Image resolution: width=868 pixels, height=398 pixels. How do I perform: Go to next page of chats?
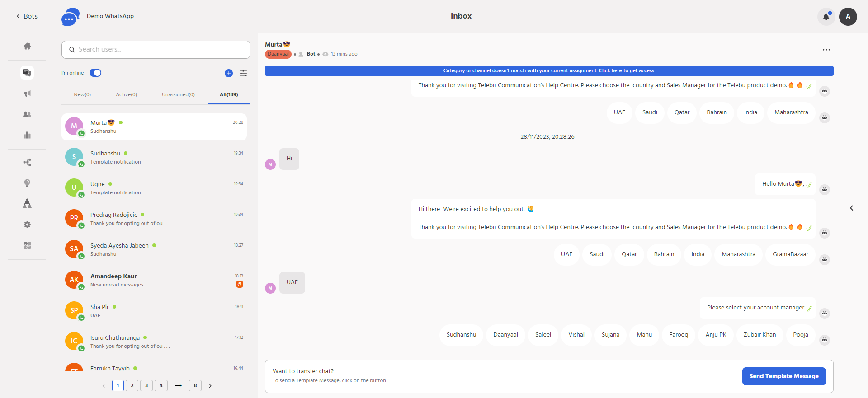pos(210,386)
